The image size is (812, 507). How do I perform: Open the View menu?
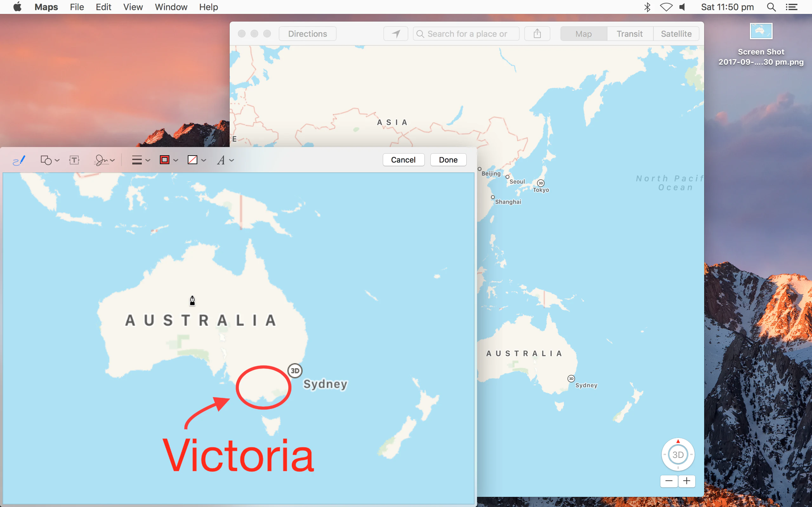[133, 7]
